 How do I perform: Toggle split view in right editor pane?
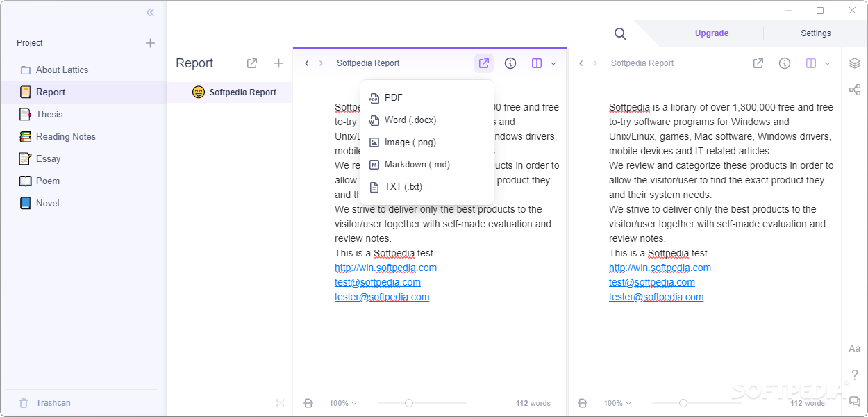coord(811,63)
